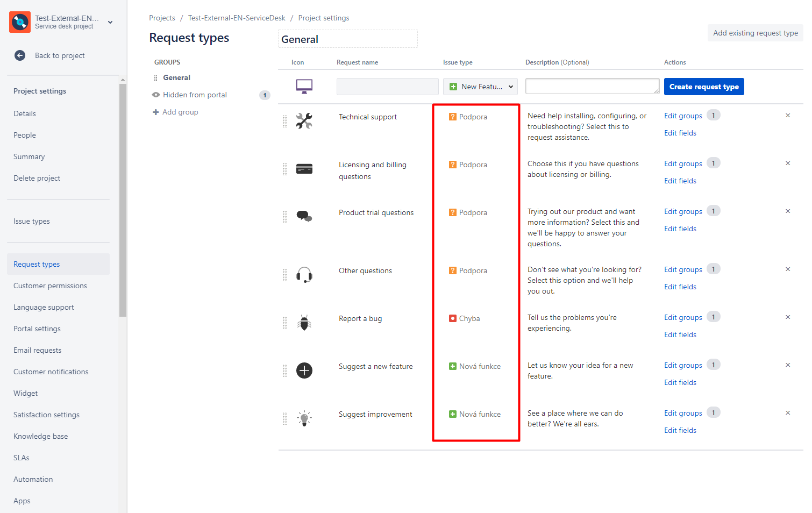Click Edit groups for Other questions
This screenshot has height=513, width=812.
[x=683, y=269]
